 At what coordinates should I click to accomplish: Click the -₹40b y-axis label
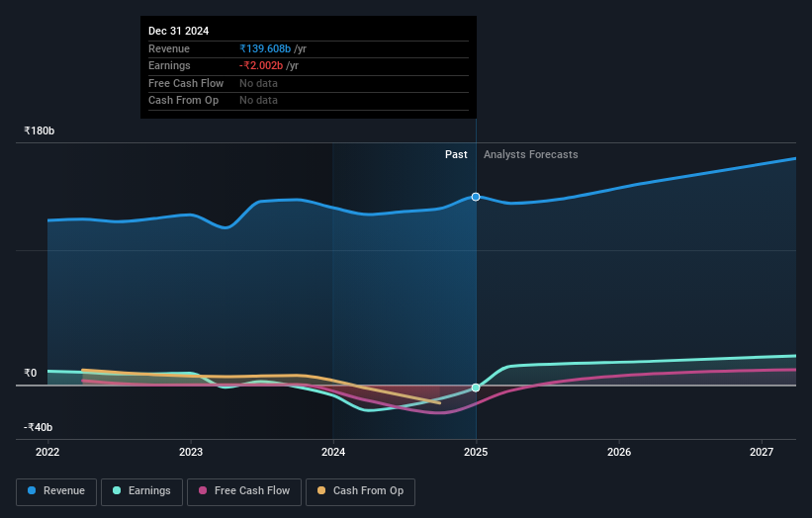coord(39,427)
